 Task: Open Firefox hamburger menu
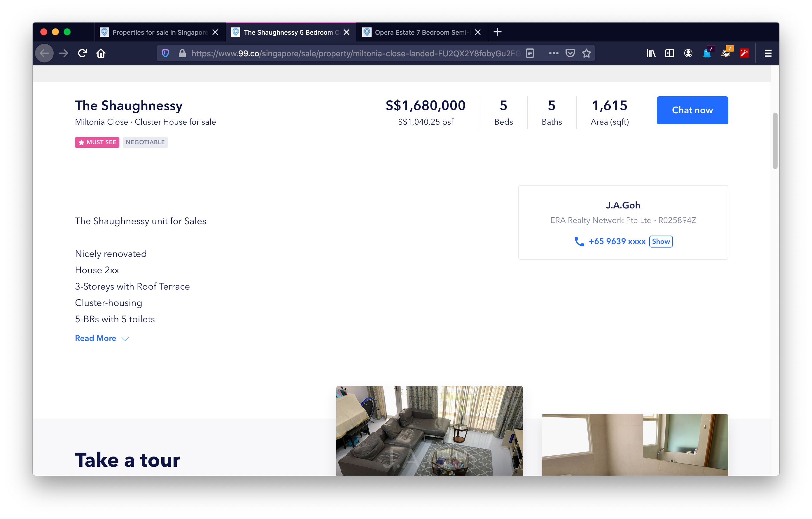(x=768, y=53)
